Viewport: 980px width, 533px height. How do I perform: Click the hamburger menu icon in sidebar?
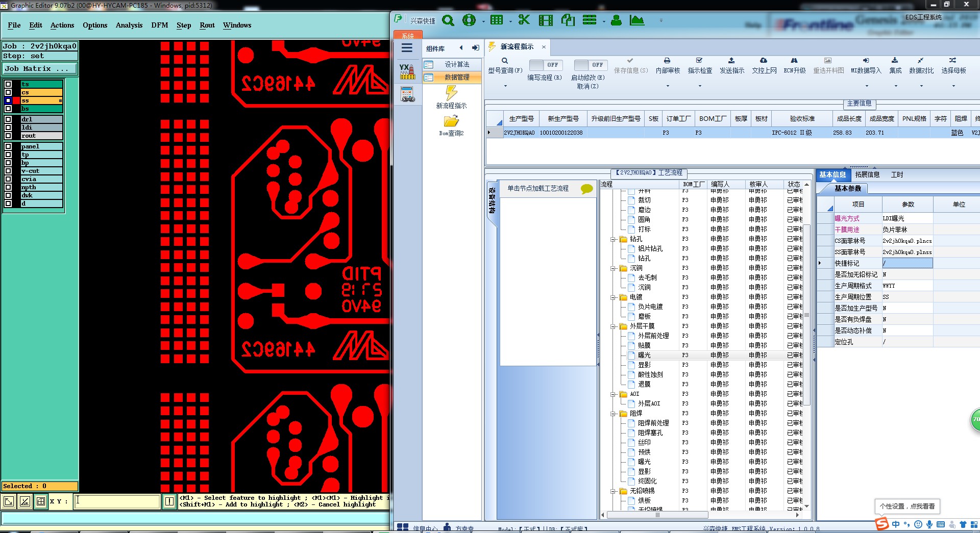(x=407, y=48)
